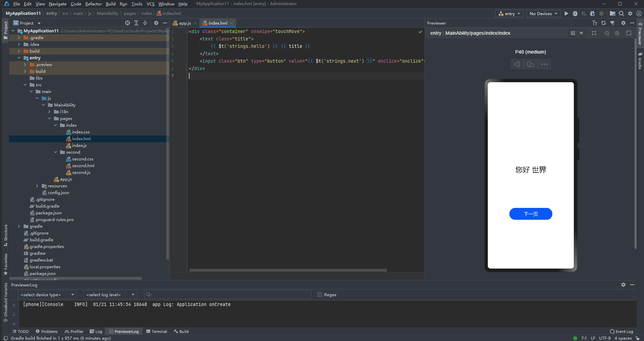Click the editor horizontal scrollbar
The width and height of the screenshot is (644, 341).
click(288, 270)
